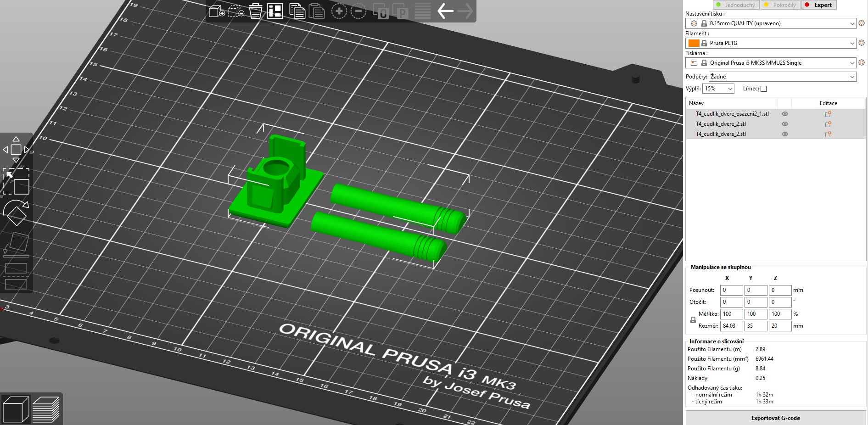Screen dimensions: 868x425
Task: Select Expert mode
Action: pyautogui.click(x=819, y=5)
